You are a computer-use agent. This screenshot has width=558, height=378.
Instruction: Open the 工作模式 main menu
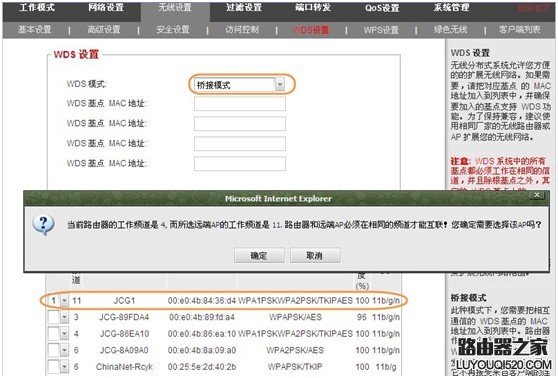click(x=37, y=7)
